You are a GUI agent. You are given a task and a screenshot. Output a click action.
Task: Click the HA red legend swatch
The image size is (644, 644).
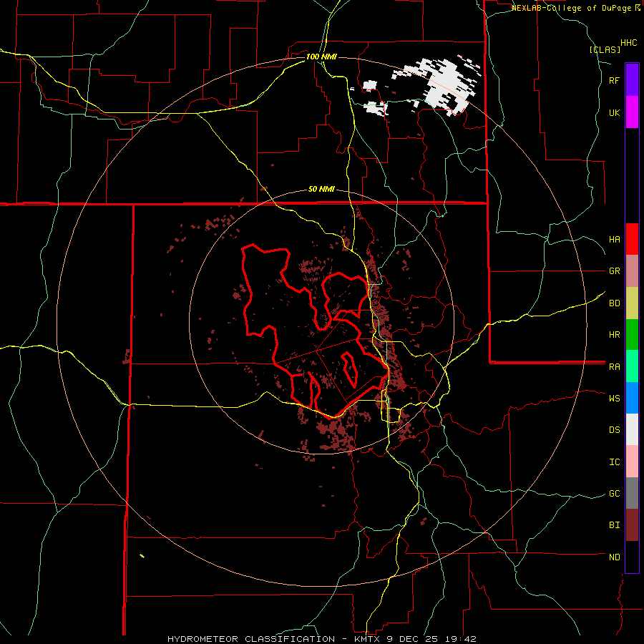point(632,239)
